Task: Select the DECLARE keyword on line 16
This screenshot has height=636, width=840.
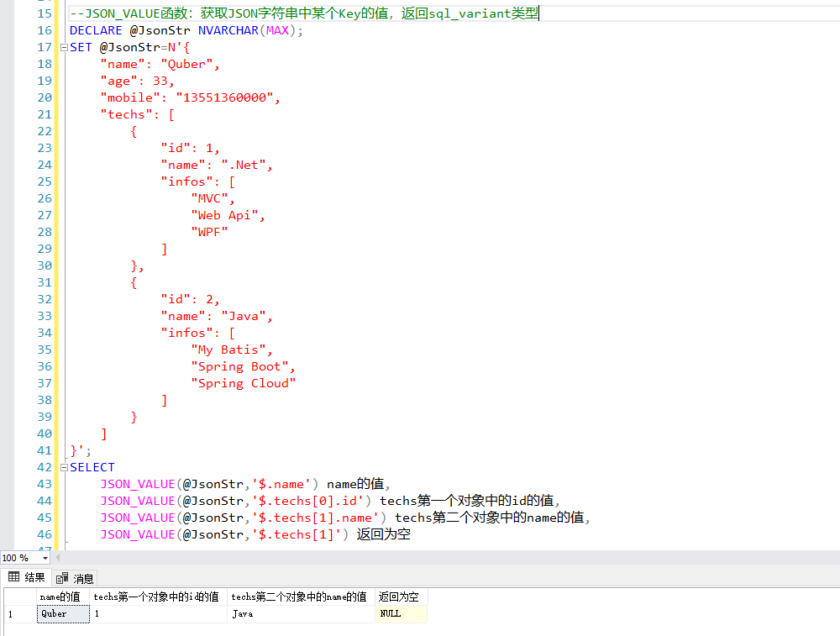Action: click(96, 30)
